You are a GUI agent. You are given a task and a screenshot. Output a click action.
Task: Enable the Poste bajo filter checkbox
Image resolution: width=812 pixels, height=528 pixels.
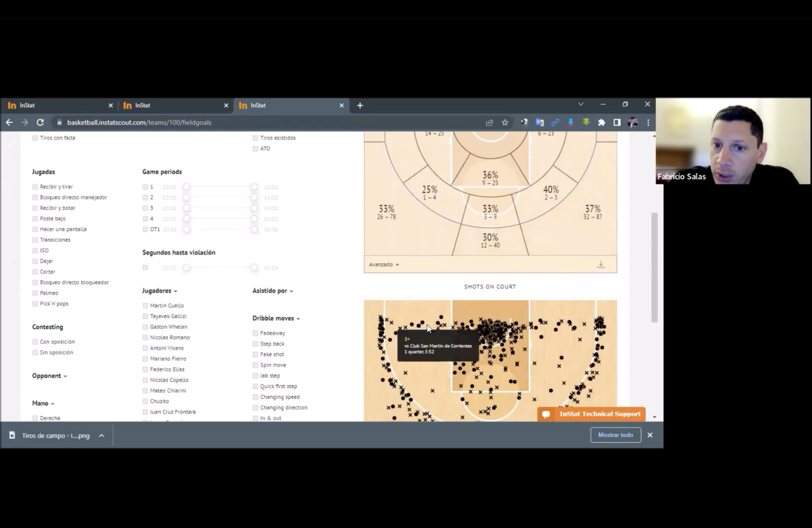pos(35,218)
